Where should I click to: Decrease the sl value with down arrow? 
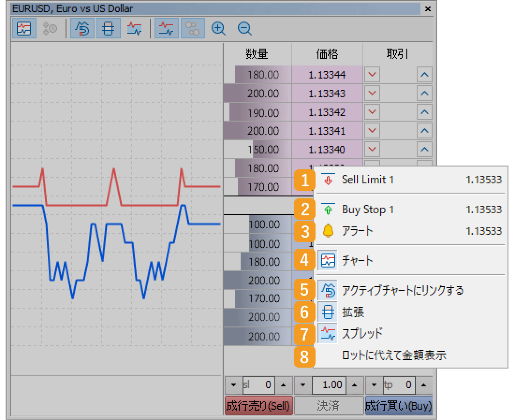point(234,385)
